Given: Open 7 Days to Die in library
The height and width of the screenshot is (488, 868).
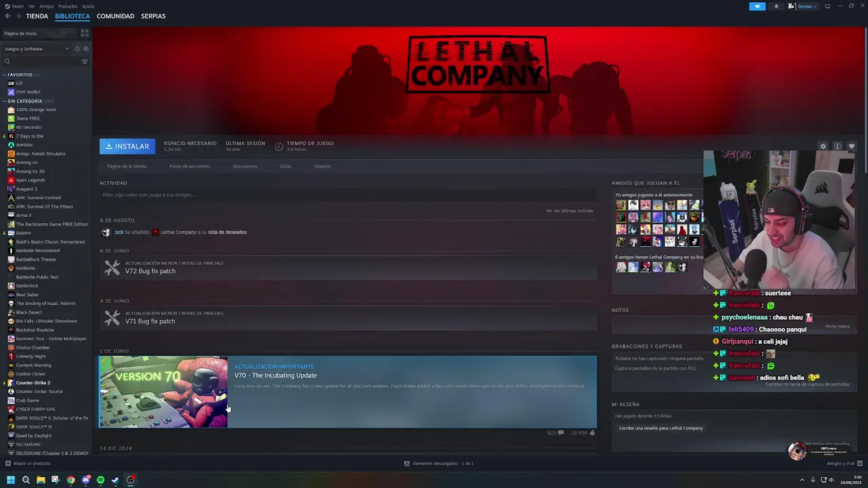Looking at the screenshot, I should click(x=30, y=136).
